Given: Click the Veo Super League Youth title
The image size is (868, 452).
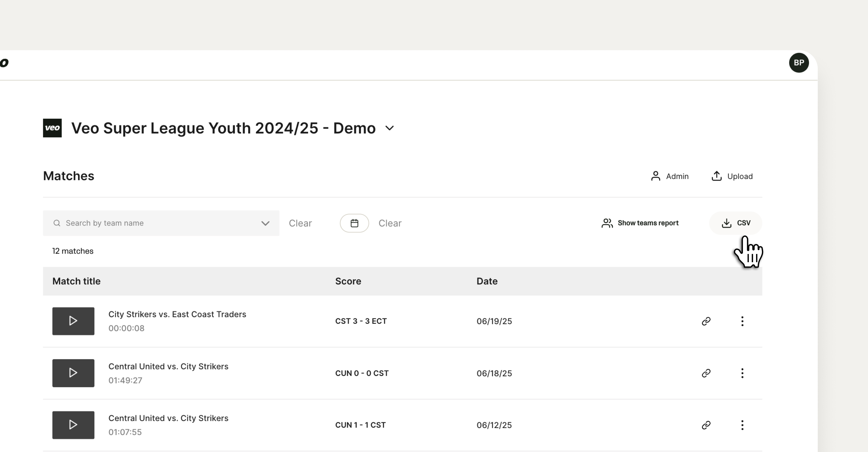Looking at the screenshot, I should (x=223, y=128).
